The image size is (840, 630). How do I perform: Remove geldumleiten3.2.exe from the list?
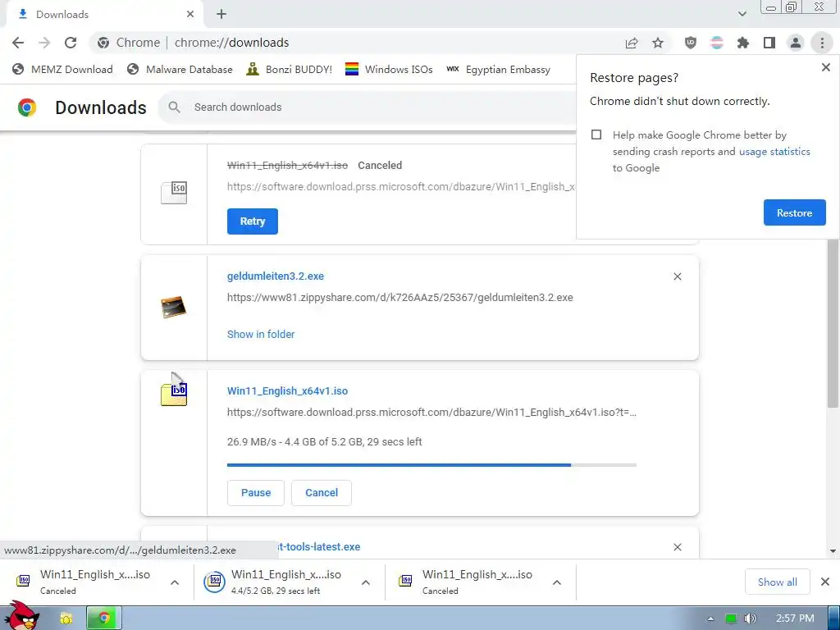point(677,276)
